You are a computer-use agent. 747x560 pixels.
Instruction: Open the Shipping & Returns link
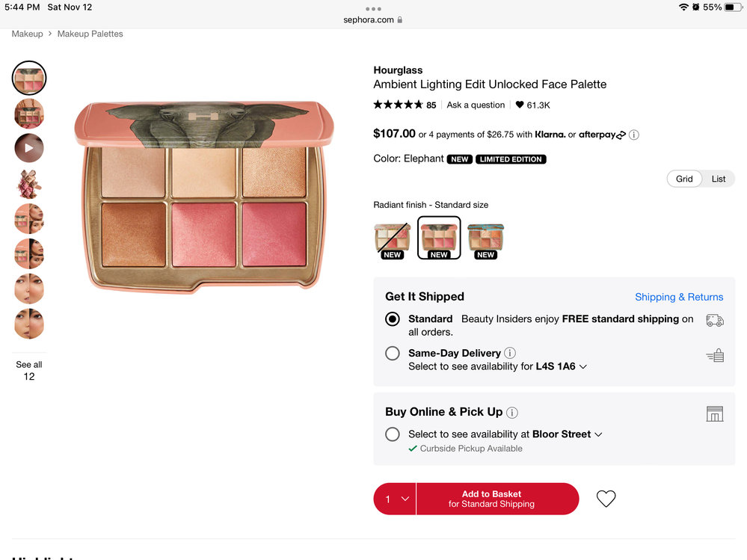pos(679,297)
